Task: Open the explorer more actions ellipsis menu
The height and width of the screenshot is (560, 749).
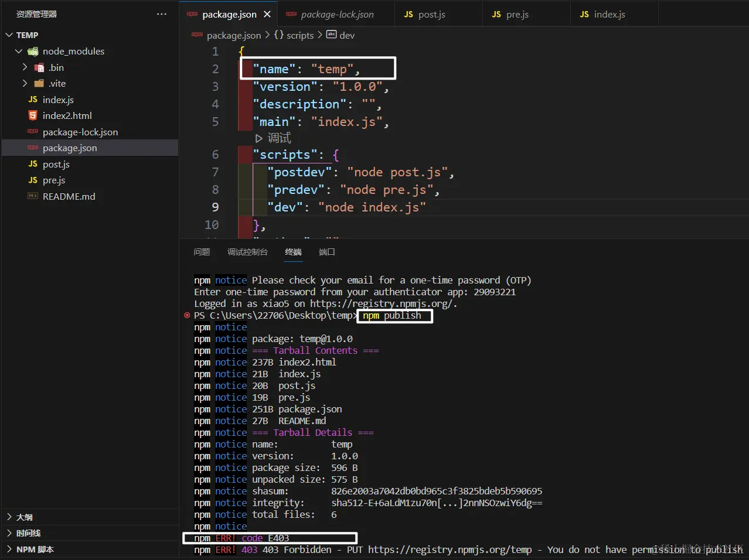Action: pyautogui.click(x=162, y=14)
